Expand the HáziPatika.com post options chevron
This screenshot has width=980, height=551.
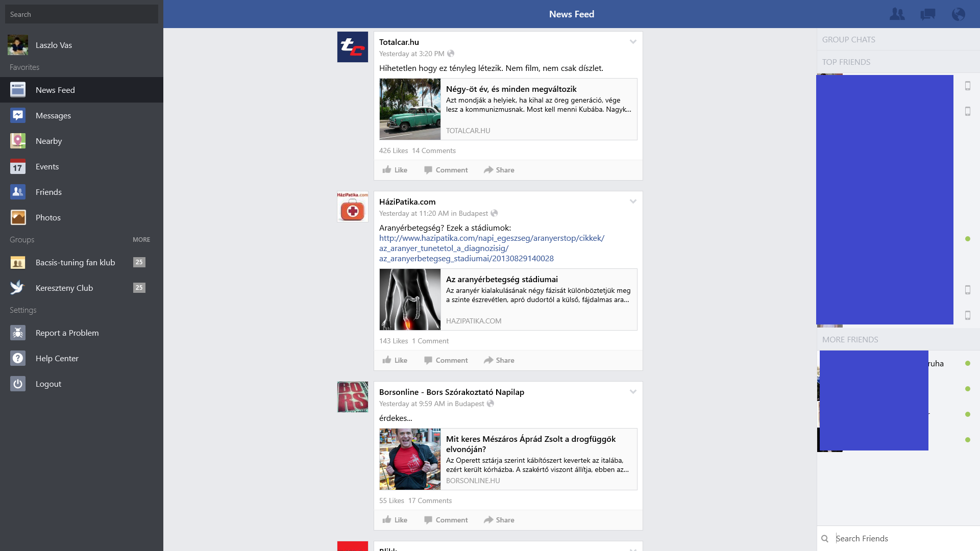pos(633,202)
